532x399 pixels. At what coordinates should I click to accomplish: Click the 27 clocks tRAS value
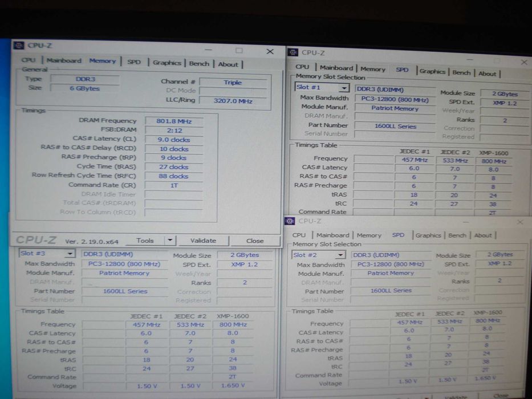(174, 167)
